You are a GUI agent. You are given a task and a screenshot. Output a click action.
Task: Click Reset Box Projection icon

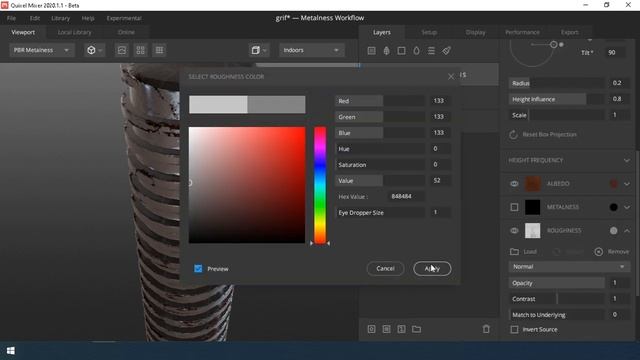click(513, 134)
